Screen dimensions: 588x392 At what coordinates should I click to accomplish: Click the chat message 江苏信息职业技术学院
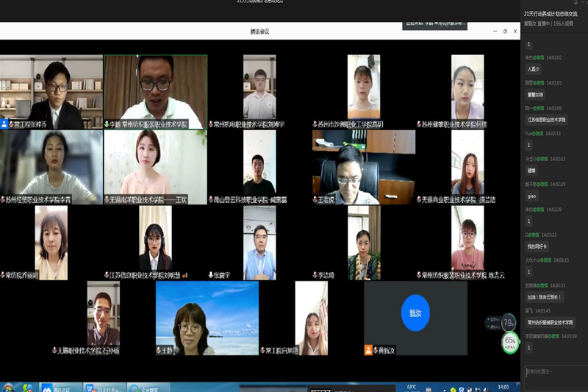(x=546, y=120)
